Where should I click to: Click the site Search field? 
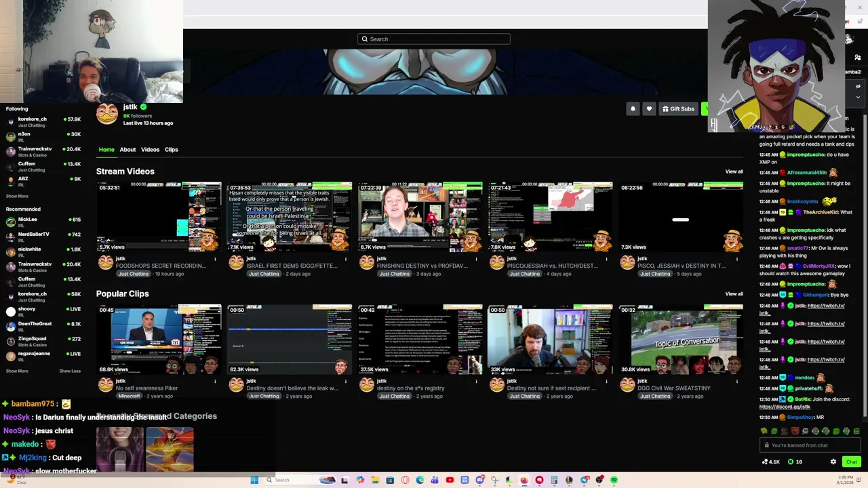[x=434, y=39]
